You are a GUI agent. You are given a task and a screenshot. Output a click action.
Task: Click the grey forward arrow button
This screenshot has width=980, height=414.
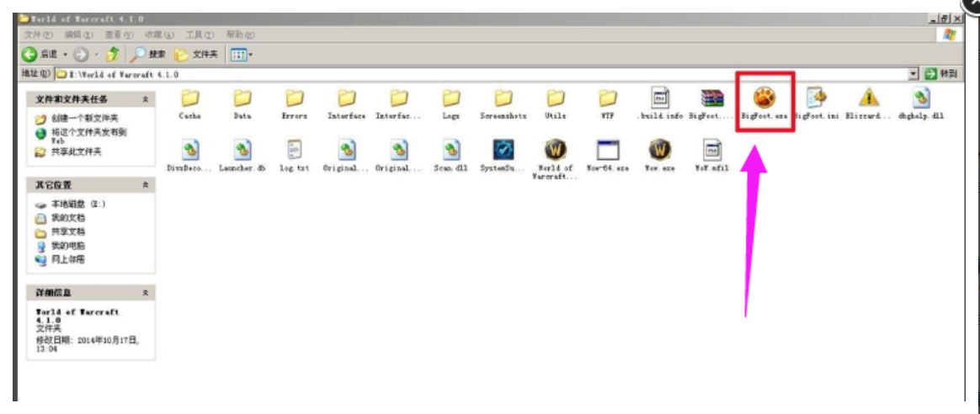(x=83, y=55)
